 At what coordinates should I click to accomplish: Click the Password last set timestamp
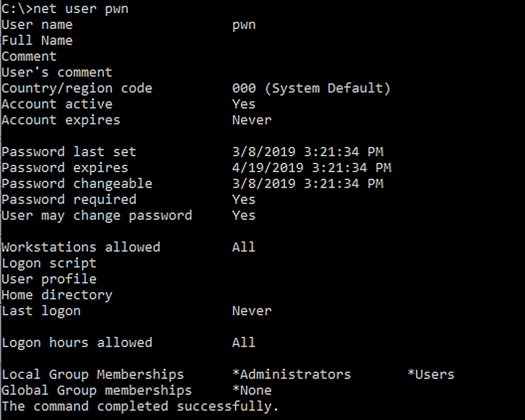click(307, 152)
